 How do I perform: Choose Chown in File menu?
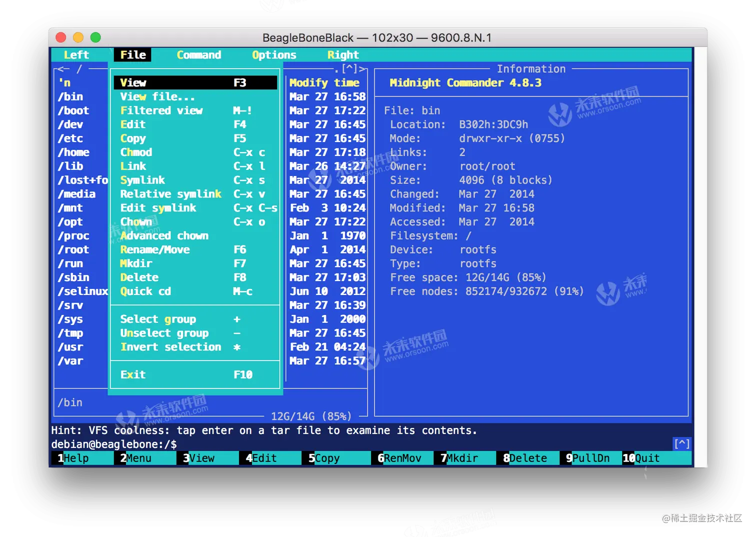point(195,222)
